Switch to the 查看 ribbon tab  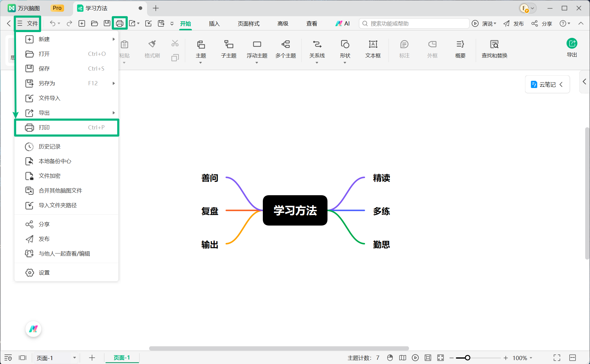tap(312, 23)
